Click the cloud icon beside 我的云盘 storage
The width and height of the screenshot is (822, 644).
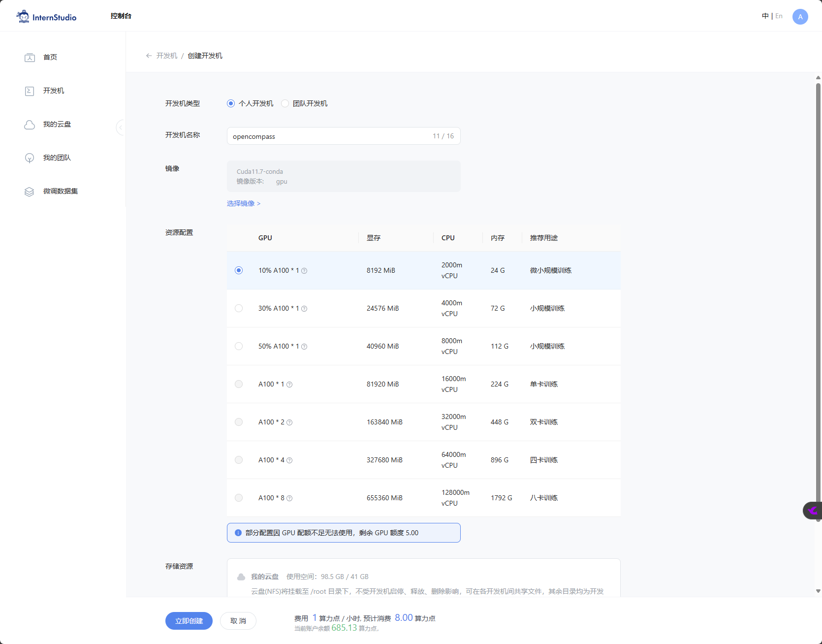pos(241,577)
